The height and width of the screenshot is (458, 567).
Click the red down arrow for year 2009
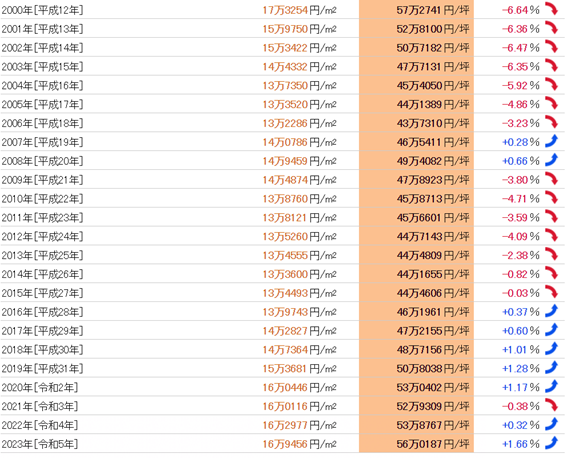pos(551,179)
